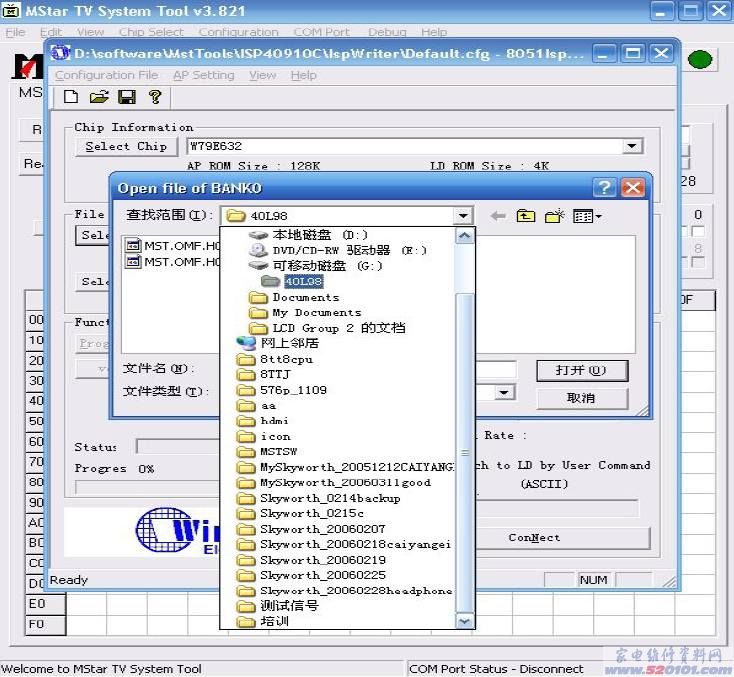
Task: Click the dropdown list's scroll down arrow
Action: (x=464, y=621)
